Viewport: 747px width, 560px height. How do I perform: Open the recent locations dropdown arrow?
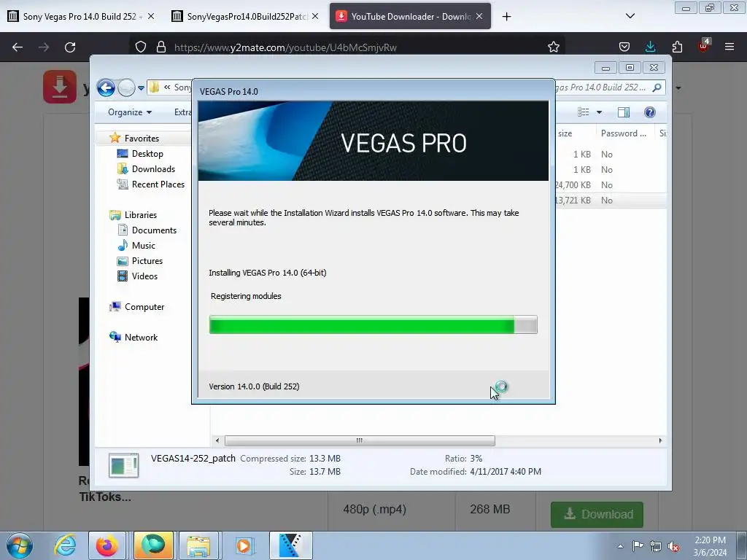pos(141,88)
